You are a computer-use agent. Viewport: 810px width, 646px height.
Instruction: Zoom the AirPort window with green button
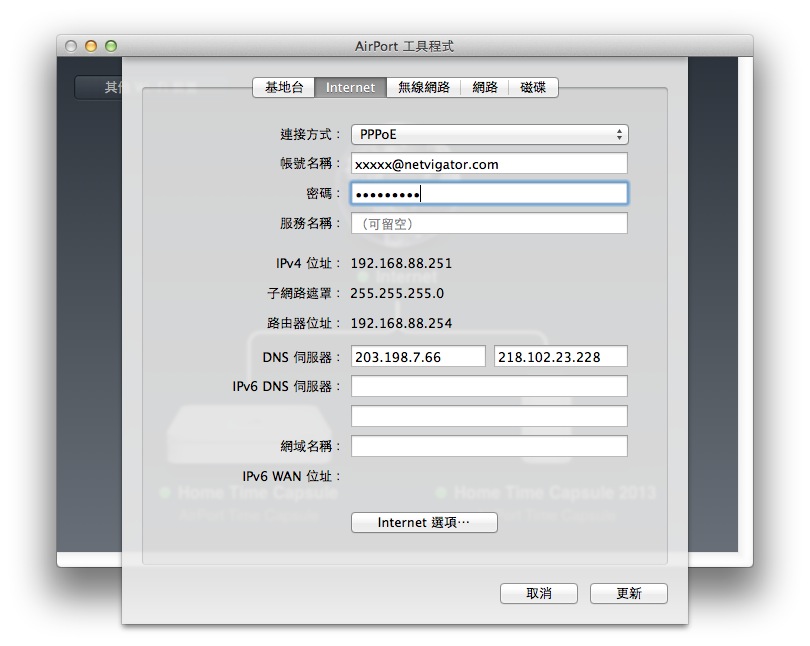[111, 46]
